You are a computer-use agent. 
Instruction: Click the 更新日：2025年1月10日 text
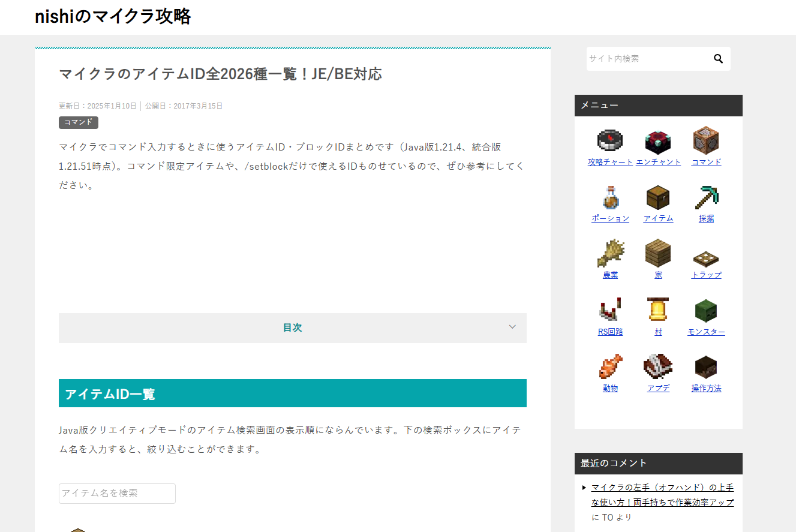click(x=98, y=106)
